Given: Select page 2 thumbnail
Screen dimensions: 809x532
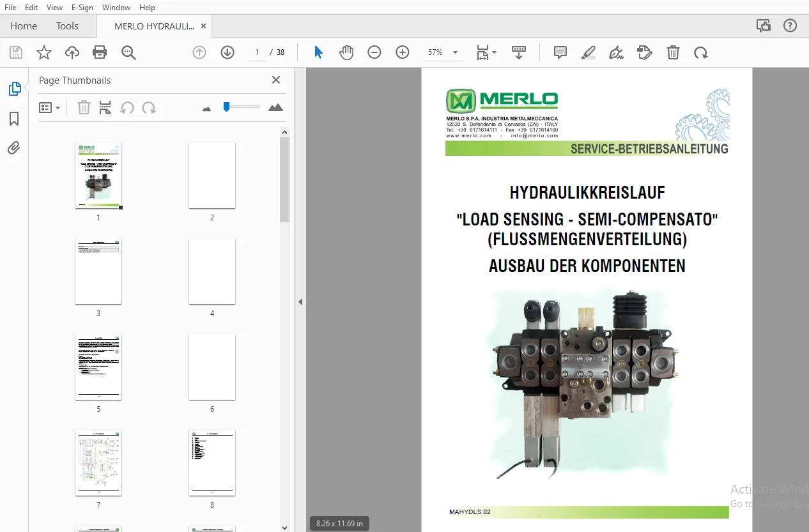Looking at the screenshot, I should coord(212,175).
